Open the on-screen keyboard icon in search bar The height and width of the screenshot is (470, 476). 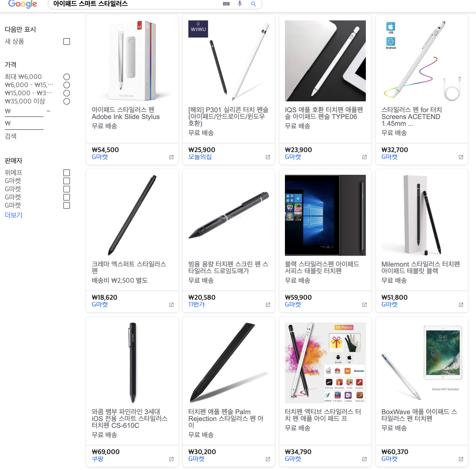226,4
